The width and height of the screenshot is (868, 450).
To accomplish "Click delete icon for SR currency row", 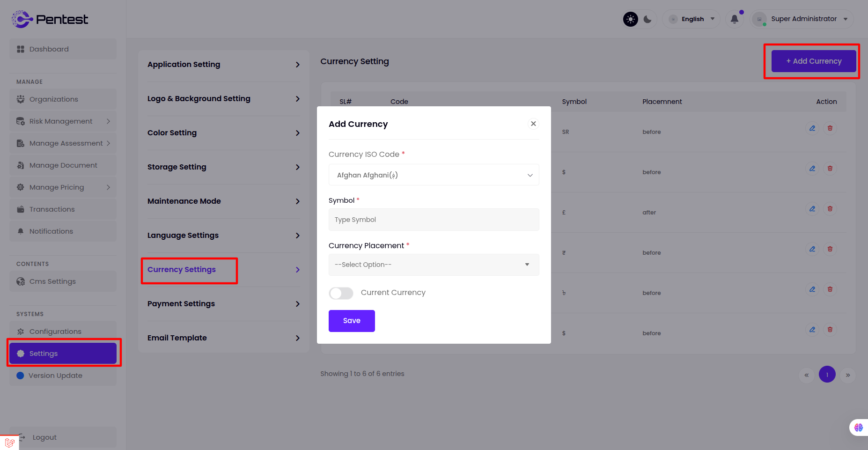I will pyautogui.click(x=830, y=128).
